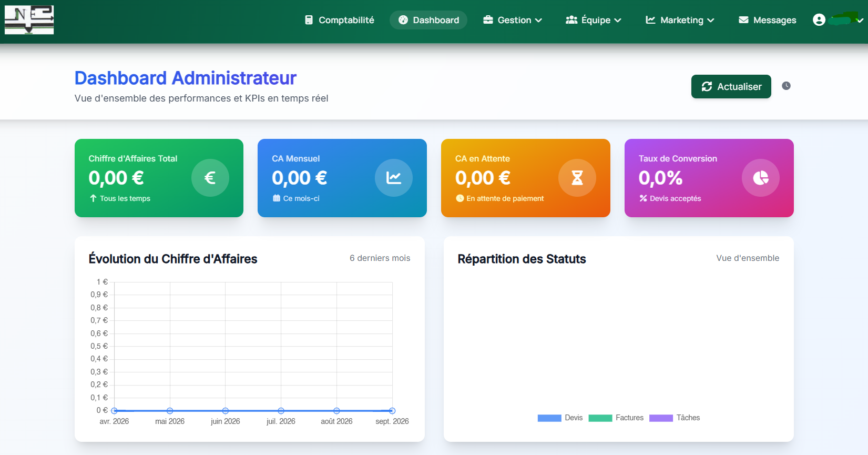Image resolution: width=868 pixels, height=455 pixels.
Task: Click the Taux de Conversion value 0,0%
Action: [x=660, y=178]
